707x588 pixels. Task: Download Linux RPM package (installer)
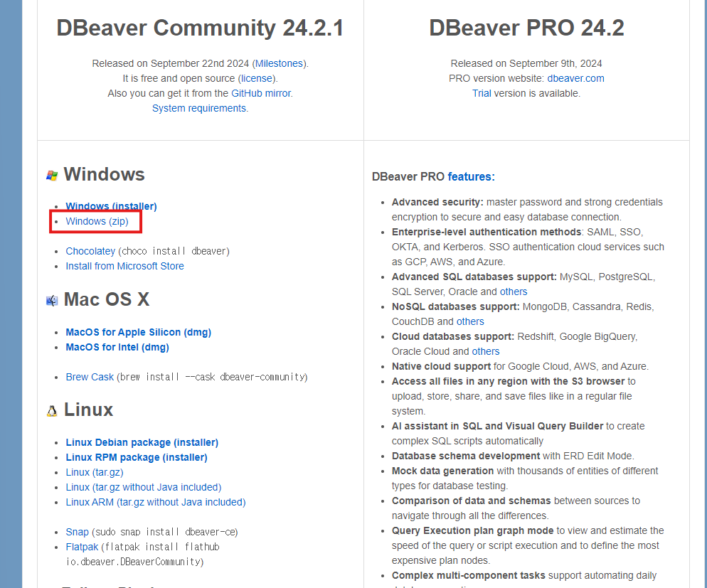point(137,457)
